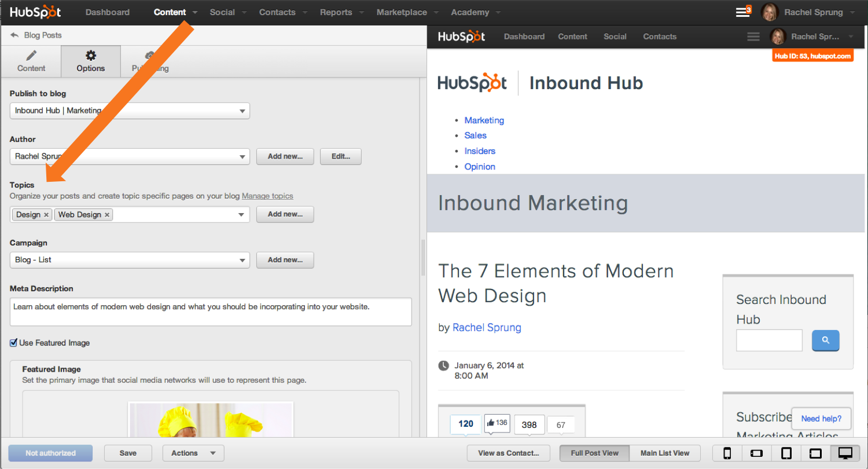Click Add new button next to Topics
The image size is (868, 469).
[285, 214]
